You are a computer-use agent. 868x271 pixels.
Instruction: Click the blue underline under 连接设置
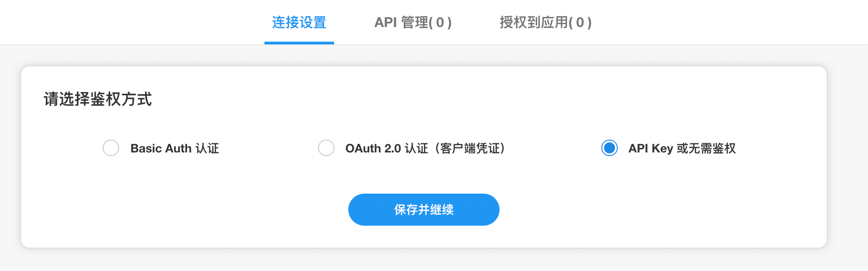coord(298,43)
